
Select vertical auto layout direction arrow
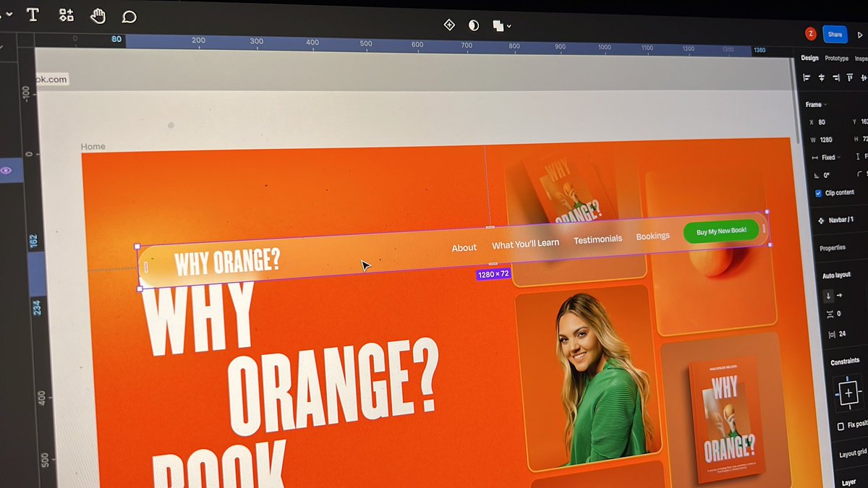click(828, 296)
